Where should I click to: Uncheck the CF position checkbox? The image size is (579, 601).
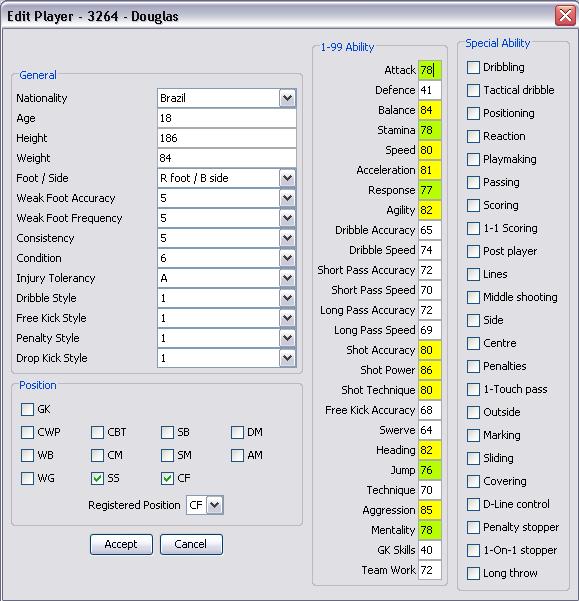(167, 478)
